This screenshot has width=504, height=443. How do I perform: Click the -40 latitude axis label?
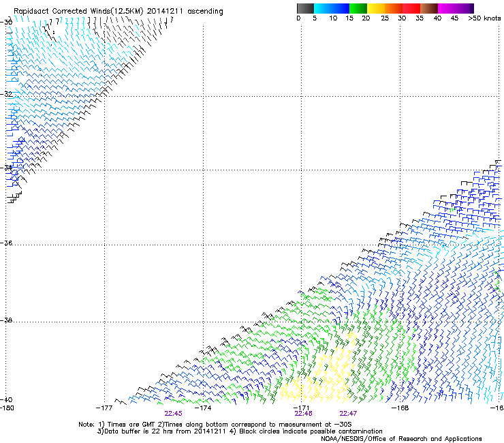6,399
